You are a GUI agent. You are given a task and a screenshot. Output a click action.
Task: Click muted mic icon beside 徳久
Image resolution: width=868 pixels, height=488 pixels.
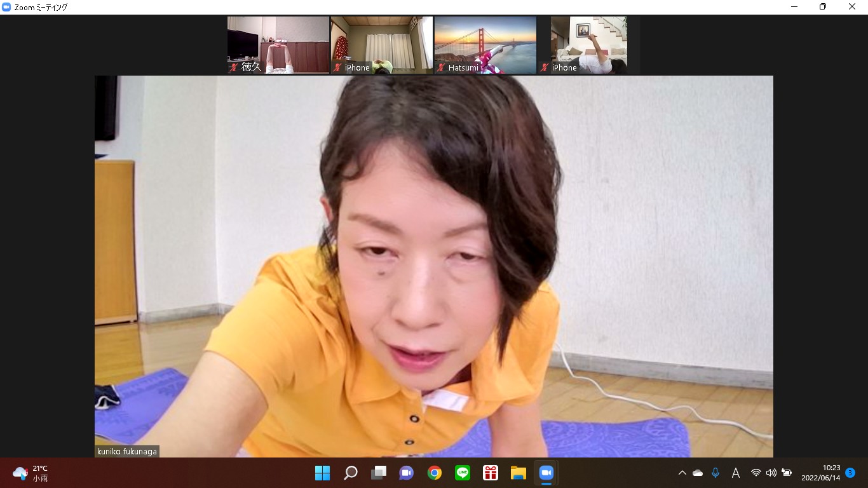[234, 67]
